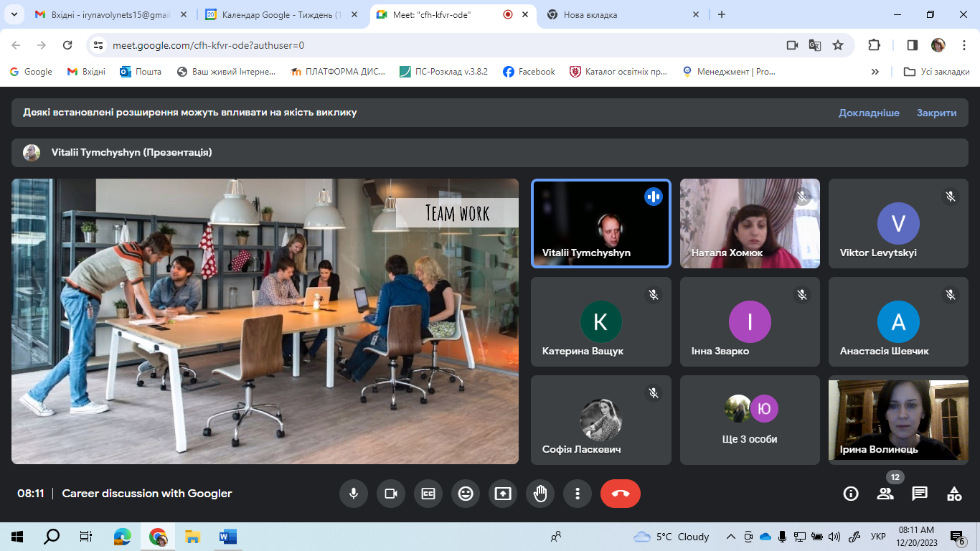Open Microsoft Word from the taskbar
The width and height of the screenshot is (980, 551).
click(x=227, y=537)
